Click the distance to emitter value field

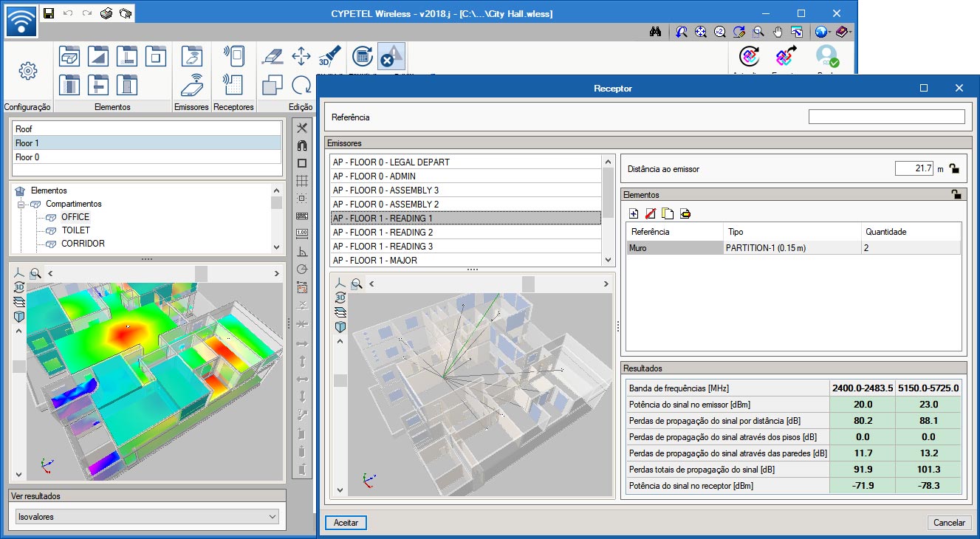point(914,168)
